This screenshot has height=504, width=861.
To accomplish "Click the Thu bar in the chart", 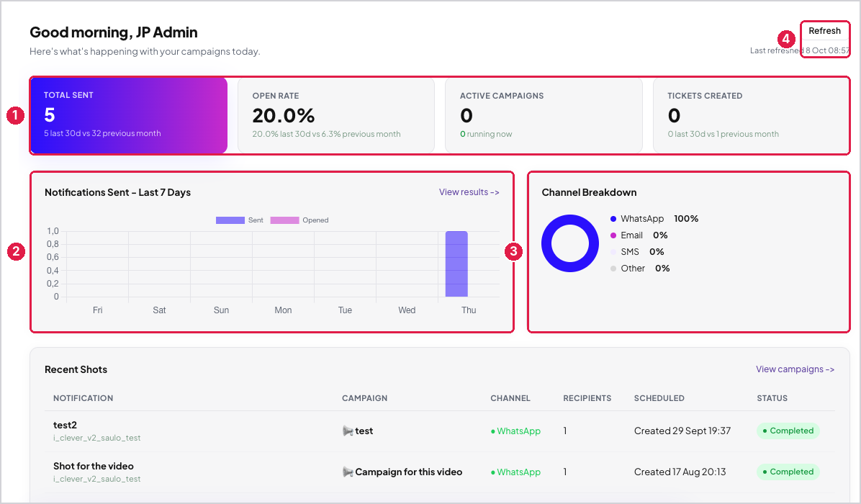I will click(456, 264).
